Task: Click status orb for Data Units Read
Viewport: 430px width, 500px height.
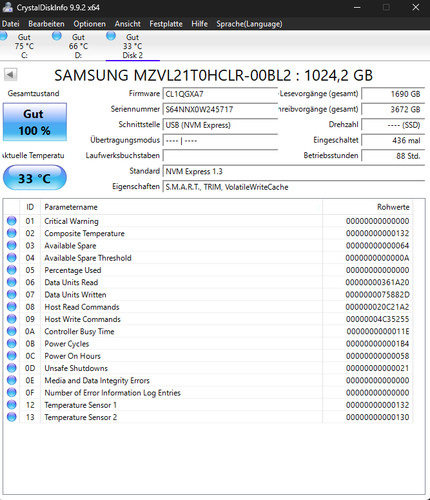Action: click(x=12, y=282)
